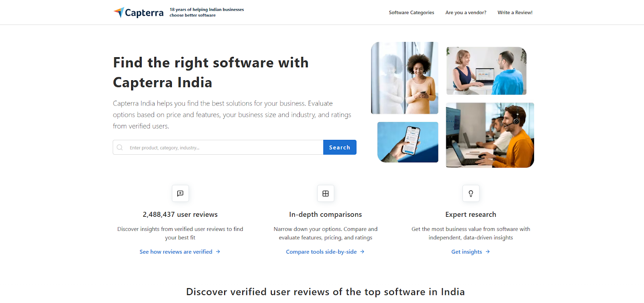Click photo of man wearing headset

click(490, 135)
